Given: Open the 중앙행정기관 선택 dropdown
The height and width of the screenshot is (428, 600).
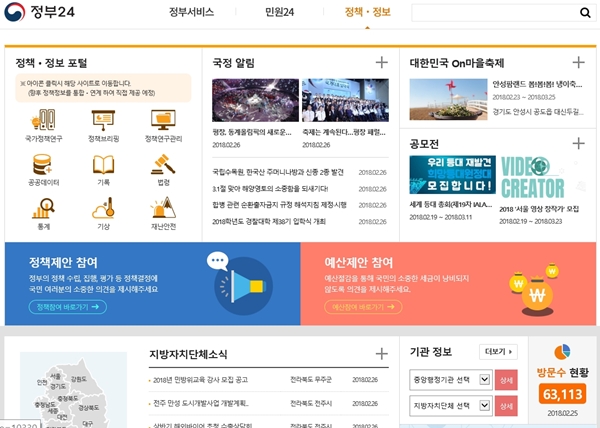Looking at the screenshot, I should coord(451,380).
